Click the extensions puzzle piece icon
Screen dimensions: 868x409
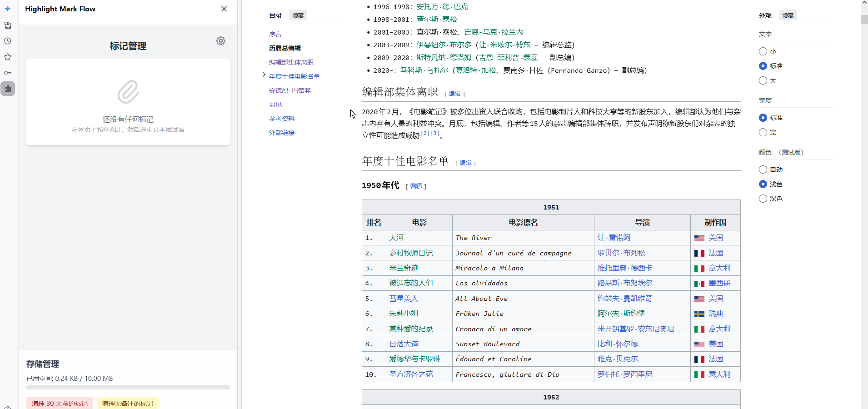point(8,89)
